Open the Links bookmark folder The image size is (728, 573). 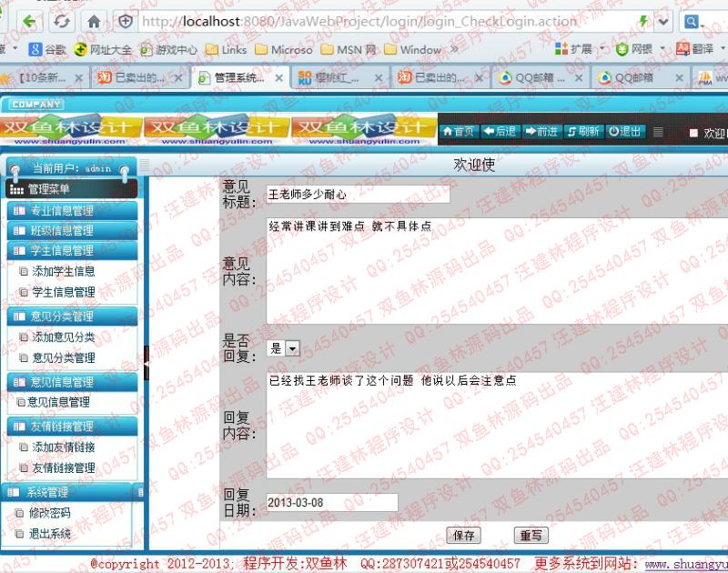click(226, 50)
